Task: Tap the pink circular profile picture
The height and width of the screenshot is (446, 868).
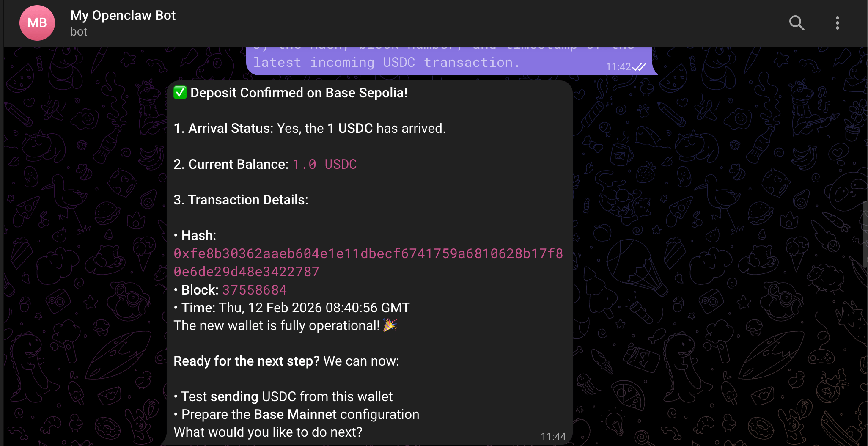Action: coord(37,22)
